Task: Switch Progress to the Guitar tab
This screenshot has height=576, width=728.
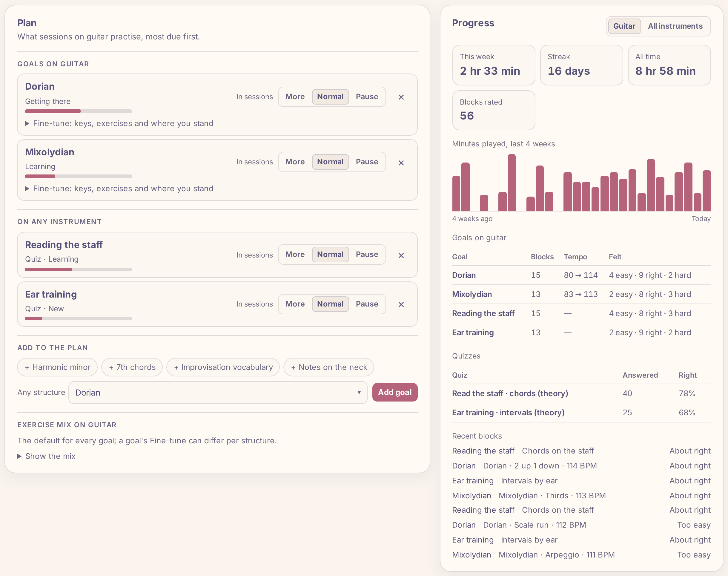Action: click(x=624, y=26)
